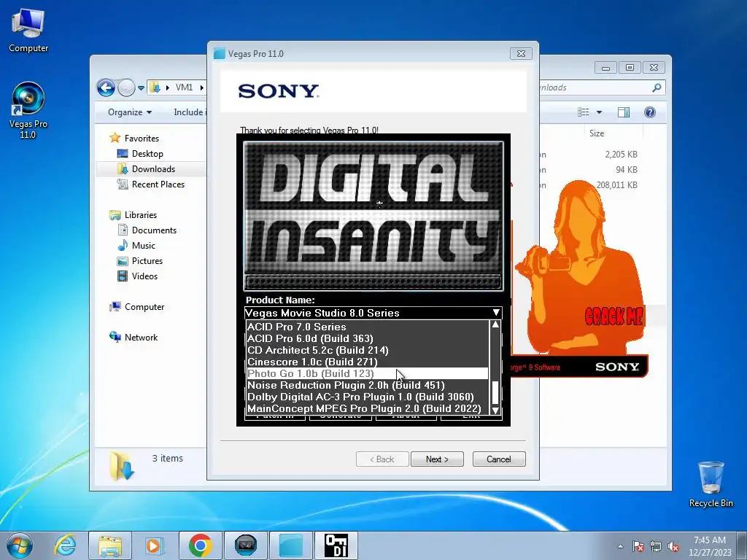Viewport: 747px width, 560px height.
Task: Click the CRACK ME text graphic
Action: [x=614, y=316]
